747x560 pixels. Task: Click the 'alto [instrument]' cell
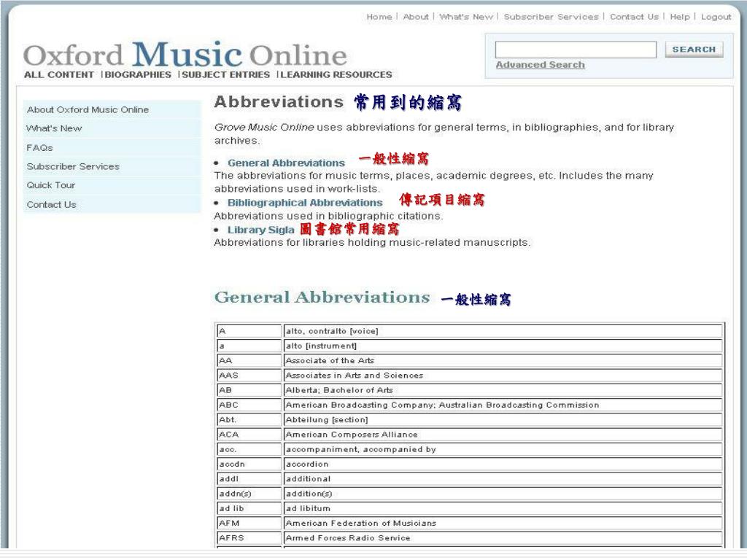coord(503,346)
